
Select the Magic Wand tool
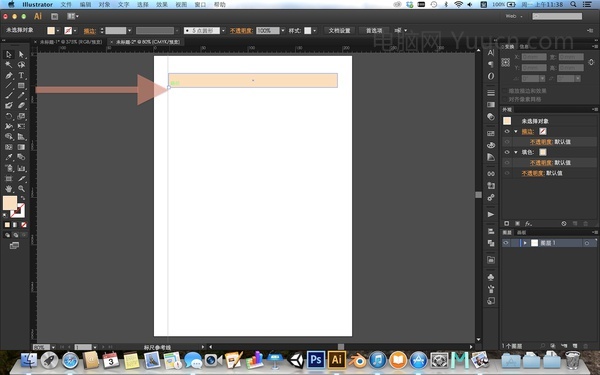(x=9, y=65)
